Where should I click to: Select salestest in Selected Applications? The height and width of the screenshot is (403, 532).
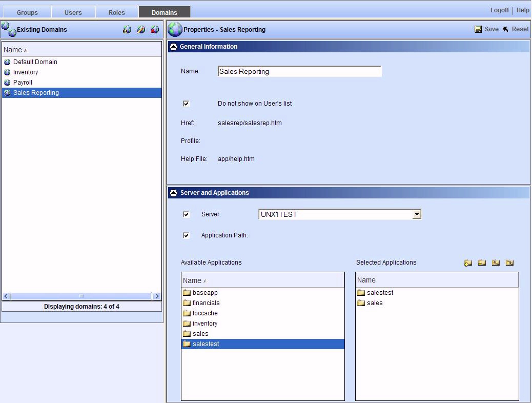(437, 293)
